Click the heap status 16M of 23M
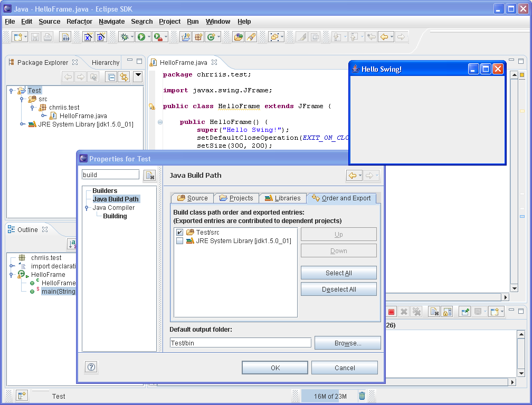Screen dimensions: 532x405 click(x=330, y=396)
